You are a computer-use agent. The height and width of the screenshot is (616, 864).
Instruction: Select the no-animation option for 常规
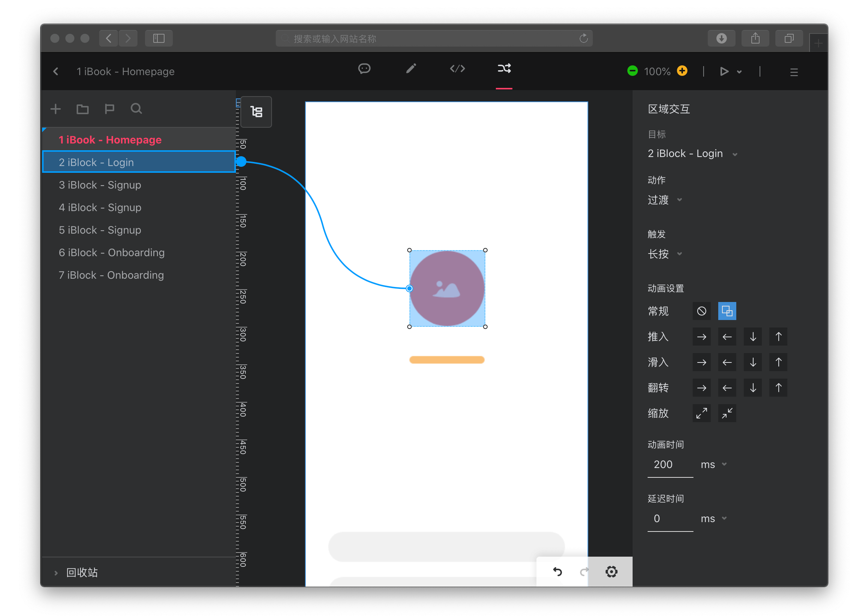pos(701,311)
